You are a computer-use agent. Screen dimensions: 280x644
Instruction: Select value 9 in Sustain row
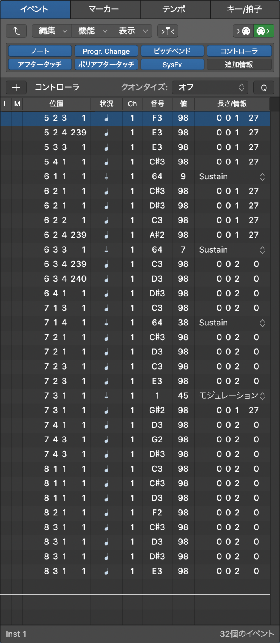183,176
